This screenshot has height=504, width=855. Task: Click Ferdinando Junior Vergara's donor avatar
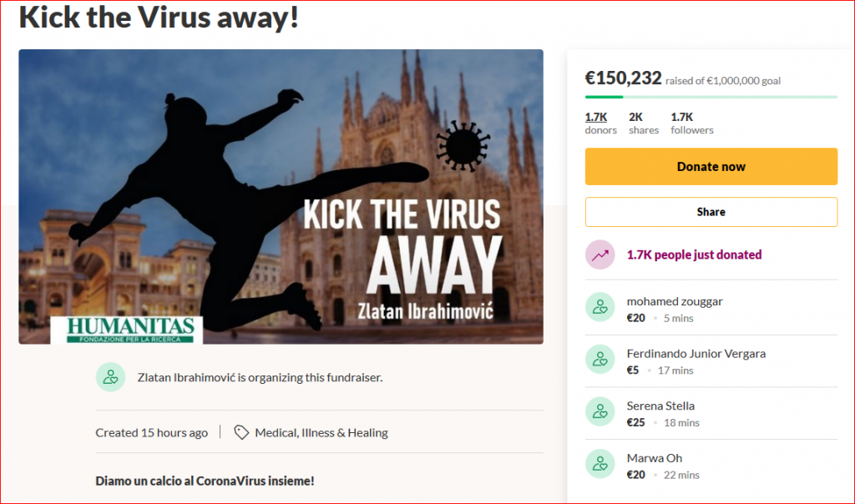point(600,360)
